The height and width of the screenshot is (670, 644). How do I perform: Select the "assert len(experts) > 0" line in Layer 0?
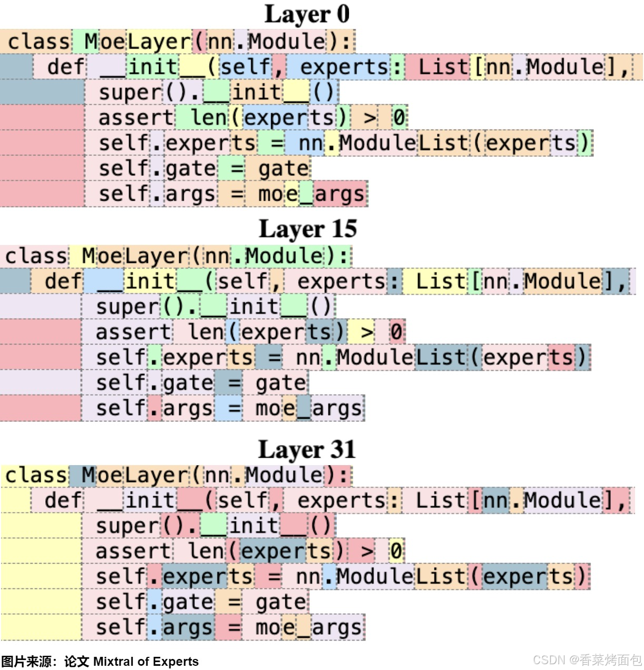tap(204, 117)
